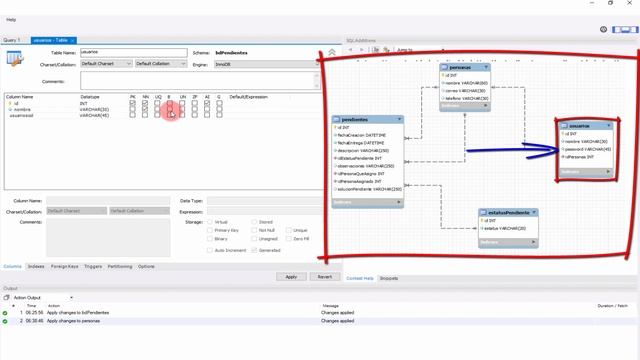Toggle UN checkbox for the nombre column

pos(182,109)
